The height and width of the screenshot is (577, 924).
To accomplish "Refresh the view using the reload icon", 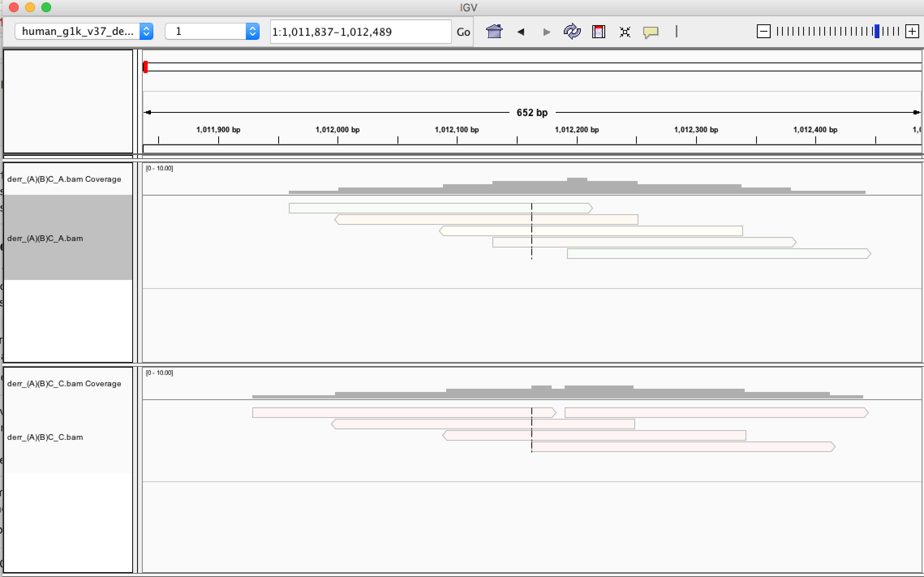I will (x=572, y=31).
